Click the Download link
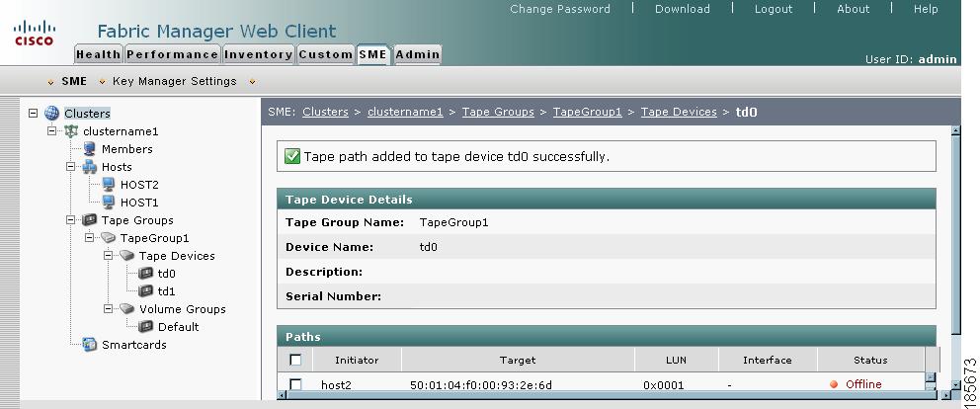 coord(683,9)
